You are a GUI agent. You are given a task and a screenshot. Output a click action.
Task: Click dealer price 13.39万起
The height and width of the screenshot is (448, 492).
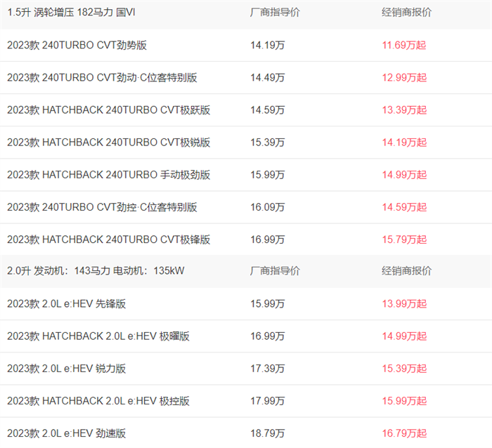[x=404, y=110]
